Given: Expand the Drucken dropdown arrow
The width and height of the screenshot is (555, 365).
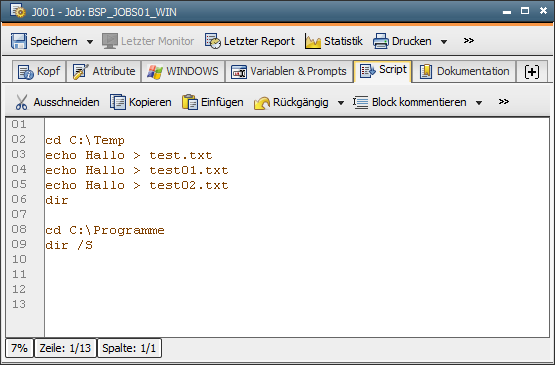Looking at the screenshot, I should coord(444,42).
